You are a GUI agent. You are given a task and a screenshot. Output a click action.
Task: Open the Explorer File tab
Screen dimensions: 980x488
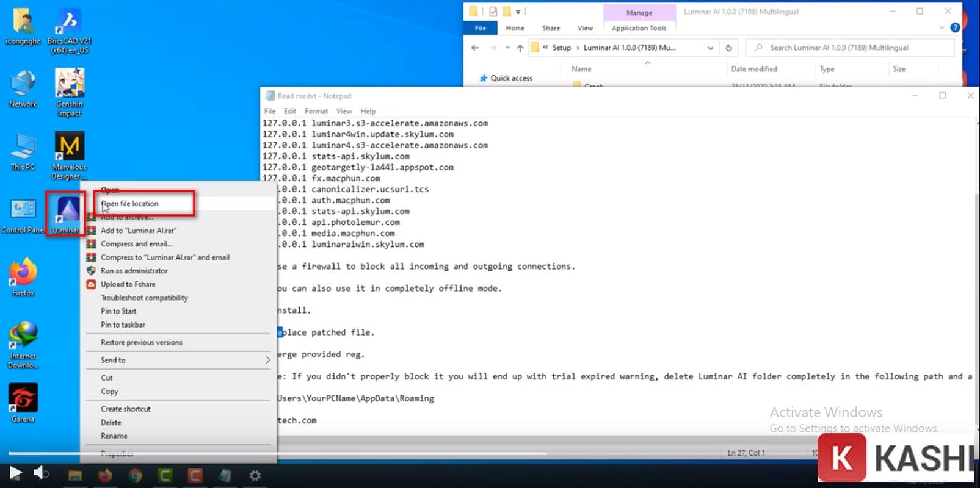(x=481, y=28)
